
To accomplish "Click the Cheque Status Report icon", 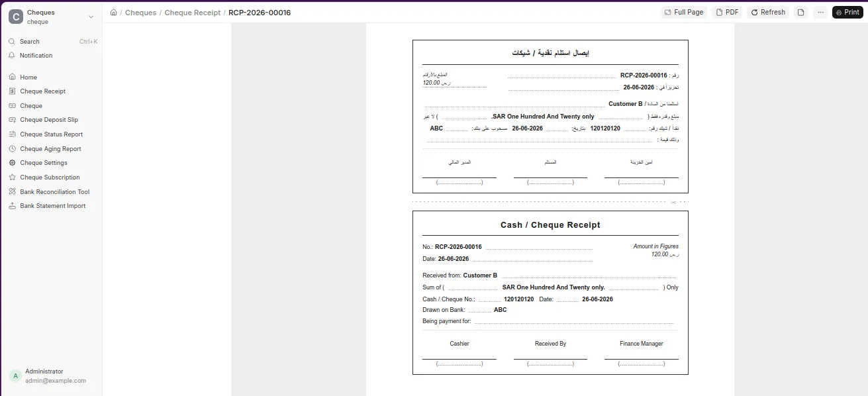I will [13, 134].
